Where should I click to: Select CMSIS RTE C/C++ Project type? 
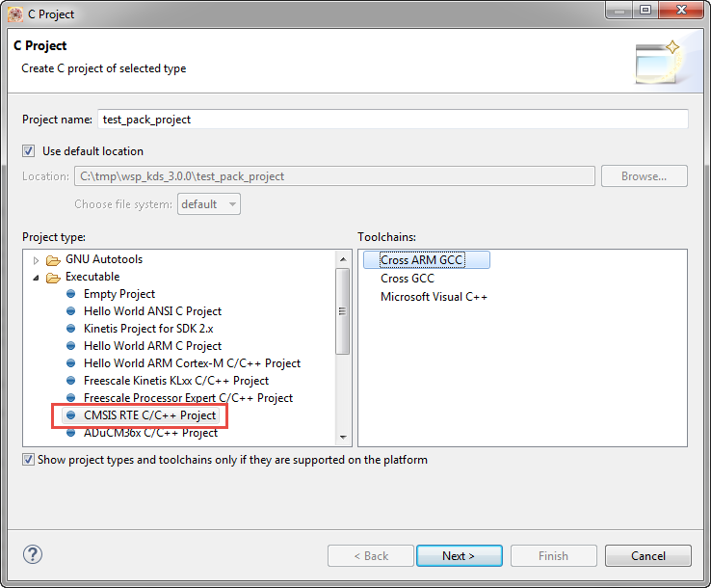coord(149,415)
